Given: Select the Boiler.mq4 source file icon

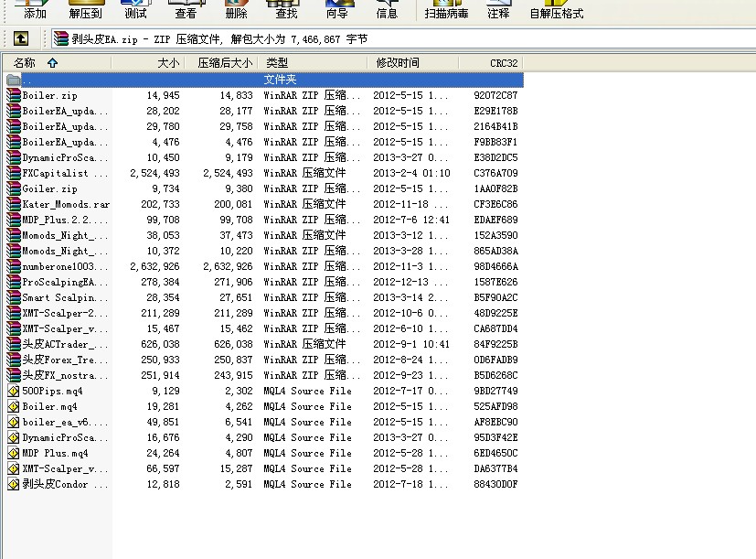Looking at the screenshot, I should [x=14, y=406].
